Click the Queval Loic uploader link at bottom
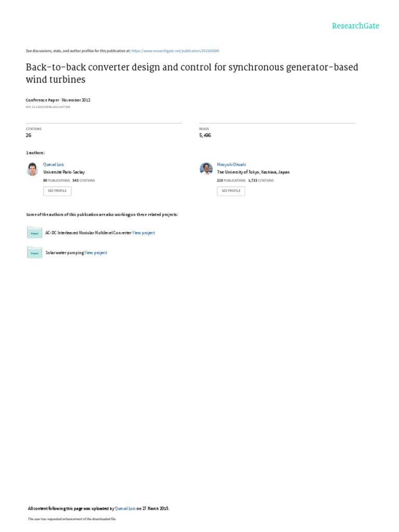Screen dimensions: 399x532 (125, 509)
